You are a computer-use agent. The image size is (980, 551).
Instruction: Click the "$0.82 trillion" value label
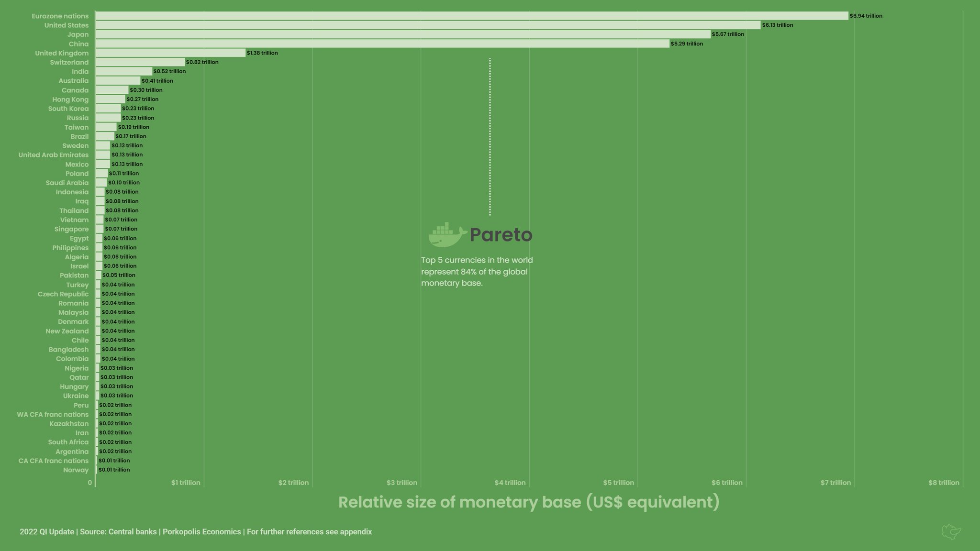click(202, 62)
